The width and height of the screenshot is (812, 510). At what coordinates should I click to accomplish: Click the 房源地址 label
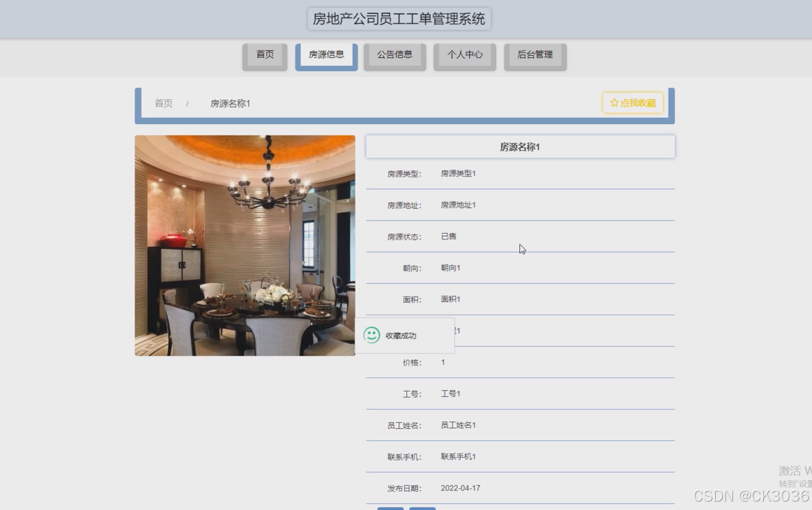point(404,206)
